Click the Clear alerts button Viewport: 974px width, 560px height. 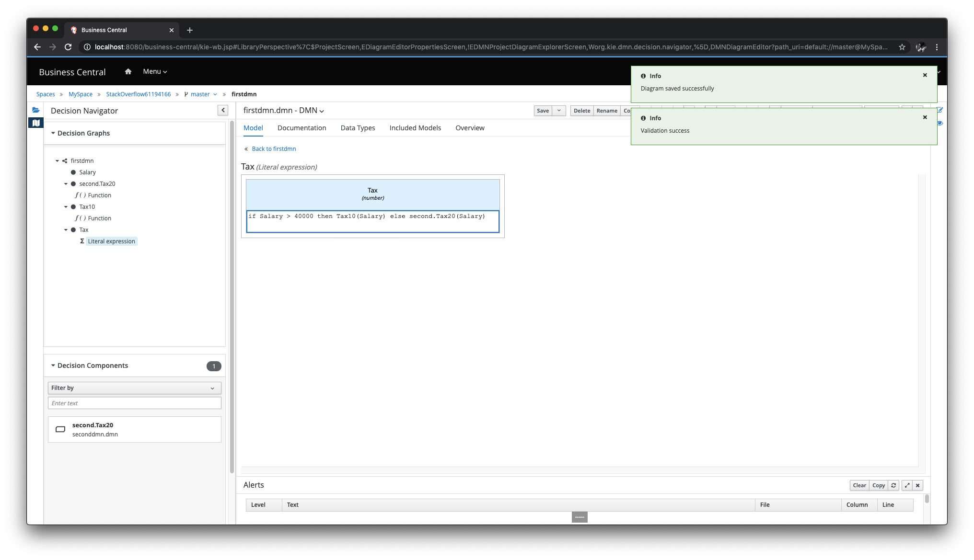(859, 485)
